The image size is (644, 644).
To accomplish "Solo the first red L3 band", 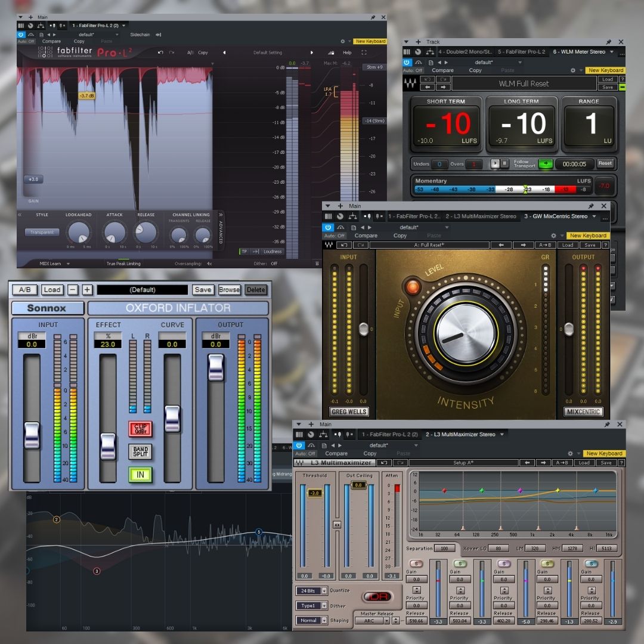I will click(x=416, y=563).
